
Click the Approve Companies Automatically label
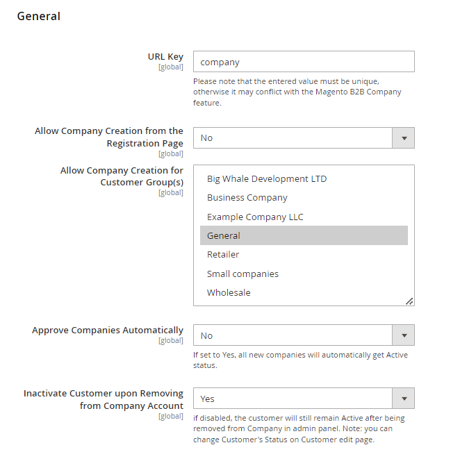click(108, 330)
